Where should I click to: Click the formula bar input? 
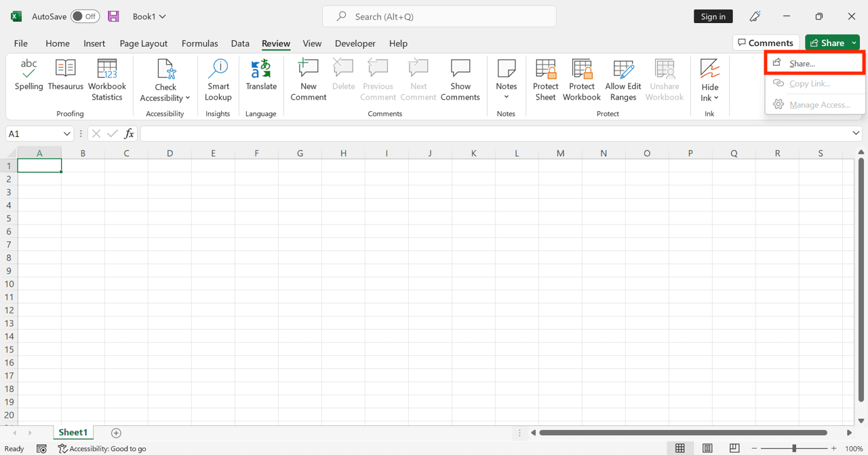(x=495, y=134)
